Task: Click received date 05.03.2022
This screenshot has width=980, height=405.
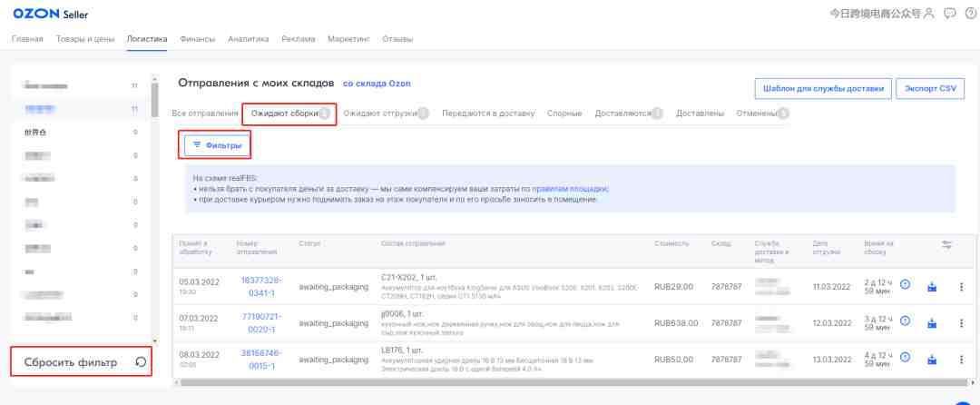Action: click(x=200, y=282)
